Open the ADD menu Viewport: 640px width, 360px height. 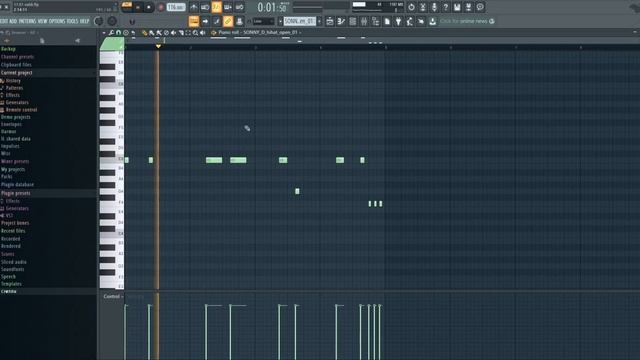click(x=13, y=21)
